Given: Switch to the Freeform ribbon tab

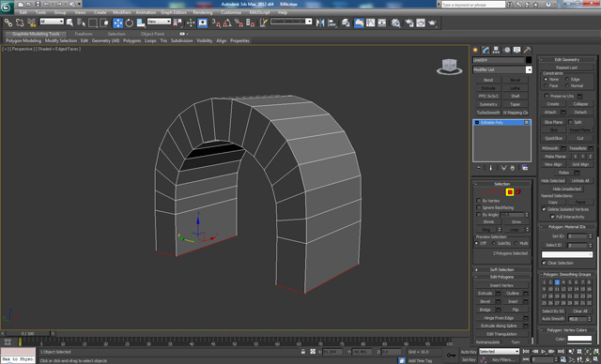Looking at the screenshot, I should tap(84, 34).
